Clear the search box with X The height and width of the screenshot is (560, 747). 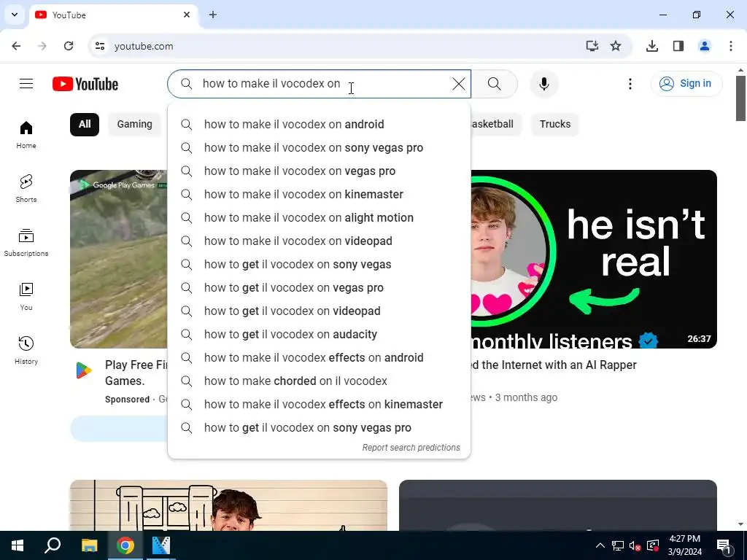tap(458, 84)
